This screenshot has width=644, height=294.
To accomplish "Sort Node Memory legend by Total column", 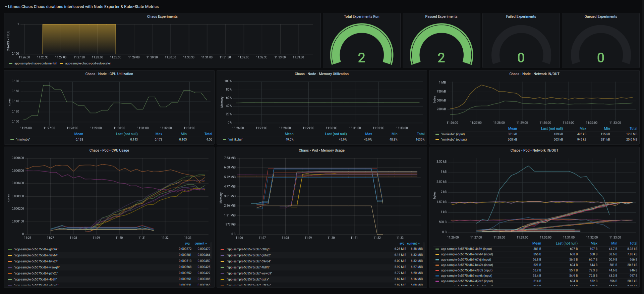I will [421, 134].
